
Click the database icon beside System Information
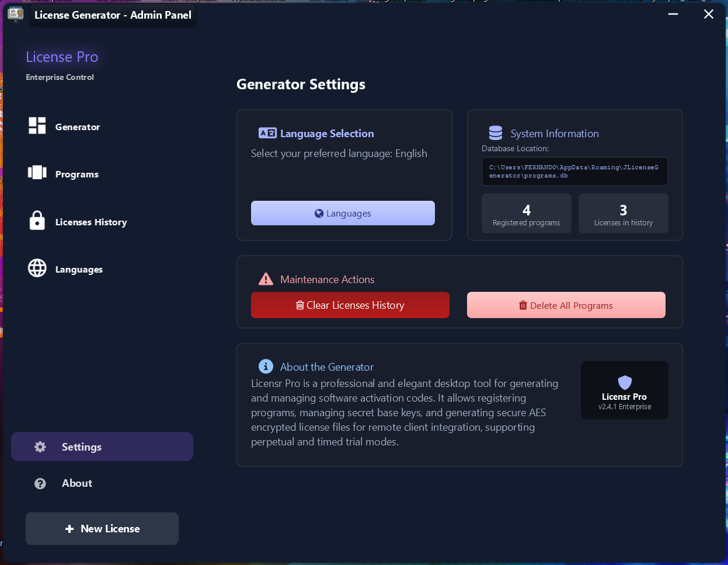496,133
